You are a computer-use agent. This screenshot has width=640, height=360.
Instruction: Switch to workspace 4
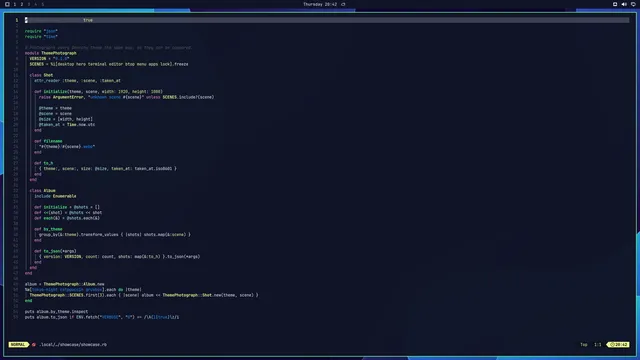36,4
